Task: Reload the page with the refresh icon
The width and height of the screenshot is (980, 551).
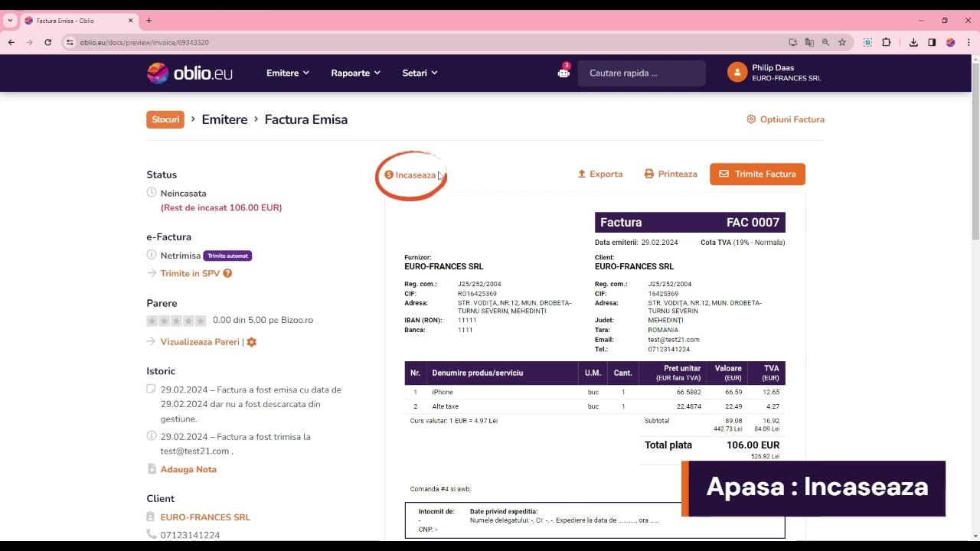Action: [x=47, y=42]
